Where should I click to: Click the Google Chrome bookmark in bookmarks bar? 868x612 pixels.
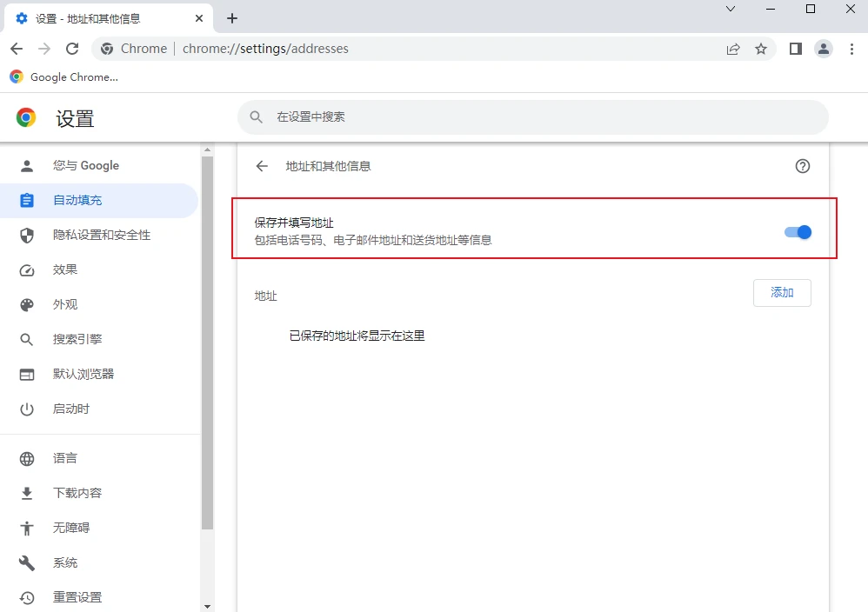tap(63, 76)
